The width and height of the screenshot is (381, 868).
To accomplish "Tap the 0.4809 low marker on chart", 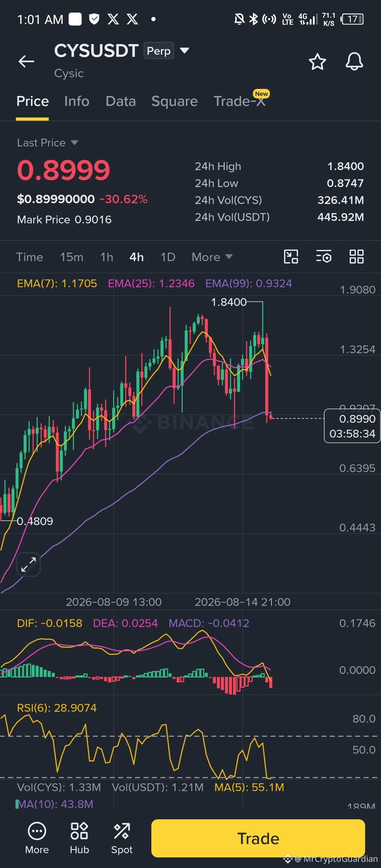I will click(35, 521).
